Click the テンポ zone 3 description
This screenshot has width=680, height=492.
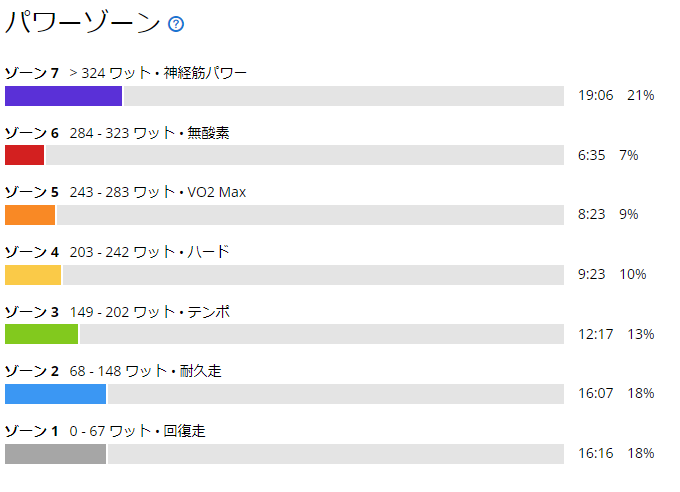(209, 312)
